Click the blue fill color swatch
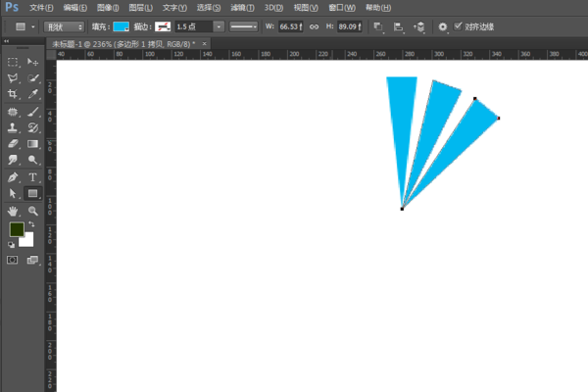 pyautogui.click(x=121, y=27)
